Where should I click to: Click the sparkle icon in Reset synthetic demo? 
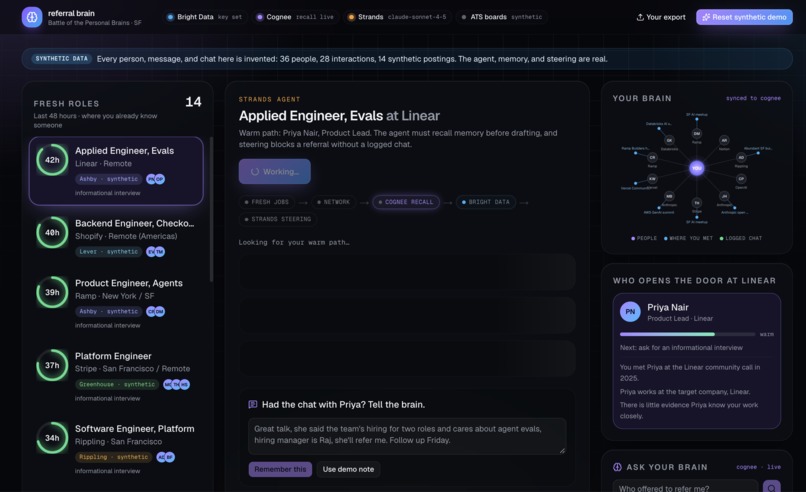click(x=706, y=17)
